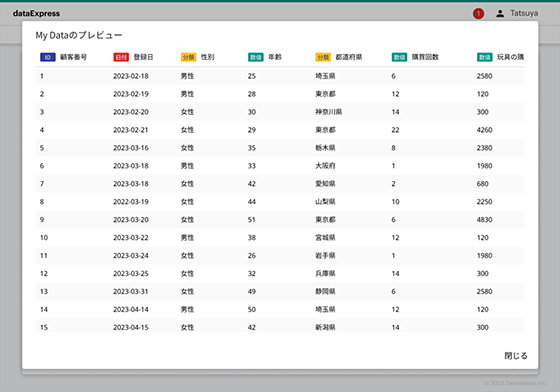The width and height of the screenshot is (560, 392).
Task: Click the green 数値 badge beside 年齢
Action: [x=256, y=57]
